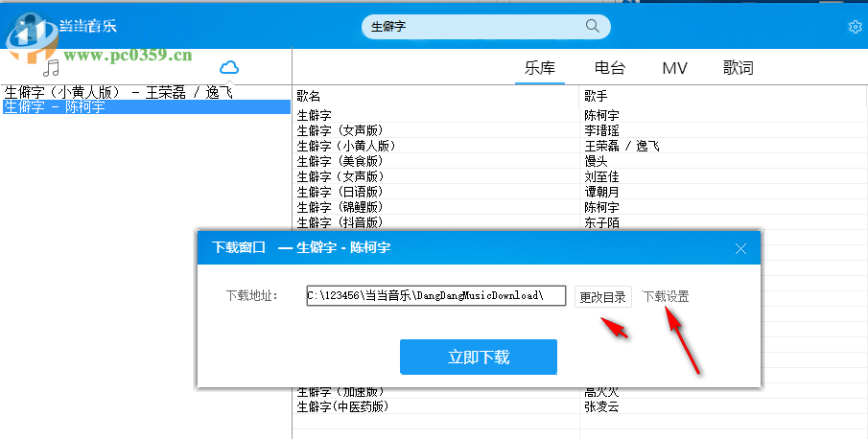Image resolution: width=868 pixels, height=439 pixels.
Task: Select 生僻字（小黄人版）in song table
Action: (579, 146)
